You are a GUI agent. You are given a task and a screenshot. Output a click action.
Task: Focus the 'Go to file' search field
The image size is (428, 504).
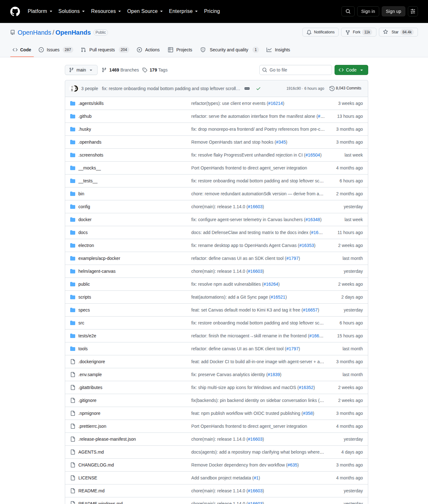296,70
